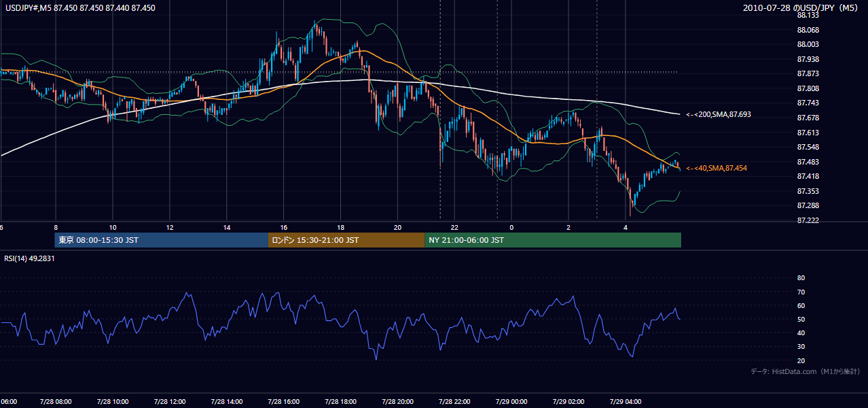The image size is (868, 408).
Task: Click price level 87.808 on the axis
Action: click(x=808, y=88)
